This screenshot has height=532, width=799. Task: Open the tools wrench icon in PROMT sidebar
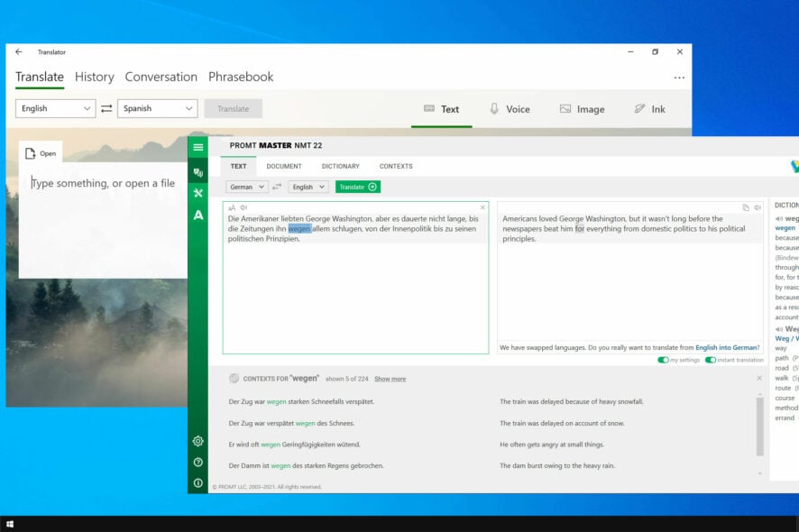coord(198,193)
